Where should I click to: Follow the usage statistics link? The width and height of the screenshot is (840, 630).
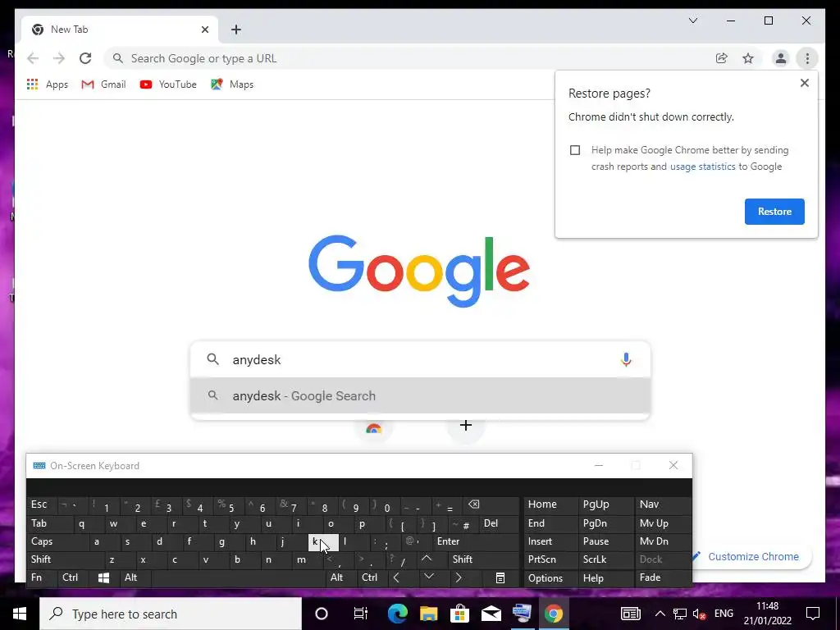[x=702, y=167]
